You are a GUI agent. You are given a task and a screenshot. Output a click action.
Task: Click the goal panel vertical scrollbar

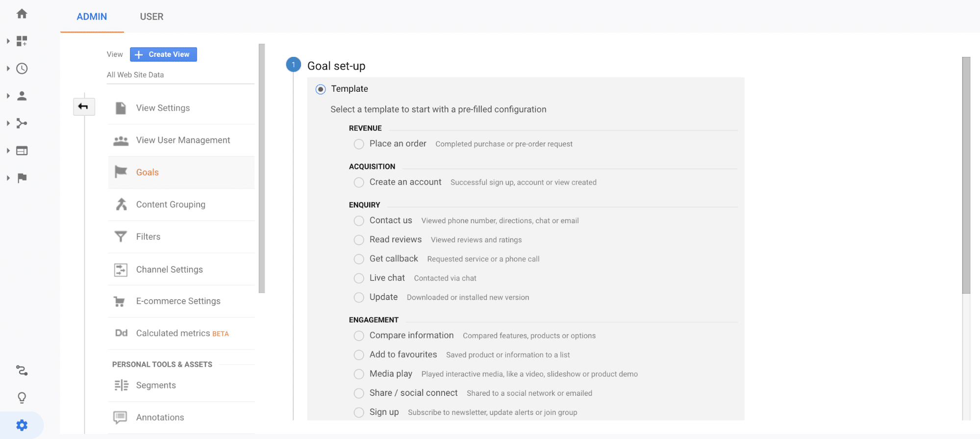[x=966, y=175]
